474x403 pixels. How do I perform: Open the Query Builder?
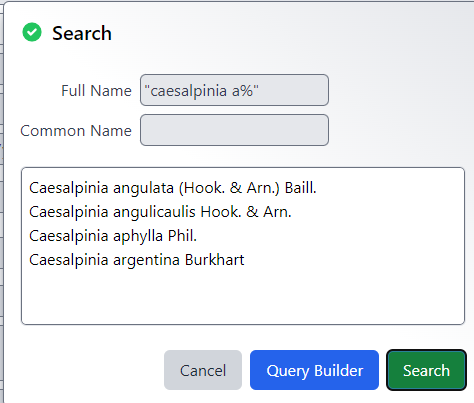(x=314, y=370)
